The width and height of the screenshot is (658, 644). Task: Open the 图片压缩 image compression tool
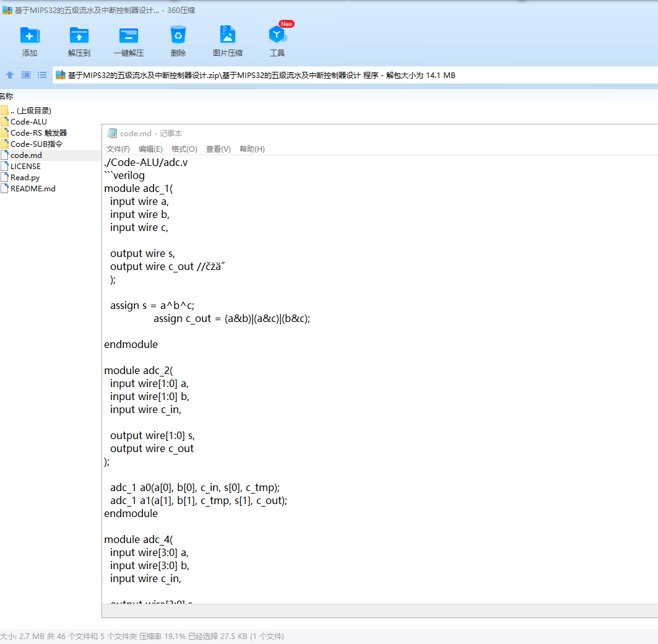227,35
